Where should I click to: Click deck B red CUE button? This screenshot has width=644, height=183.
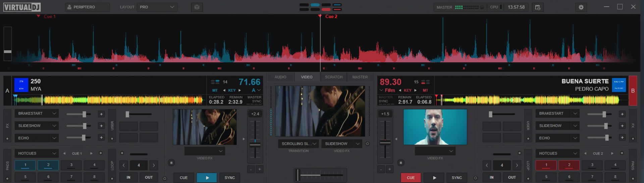point(411,178)
